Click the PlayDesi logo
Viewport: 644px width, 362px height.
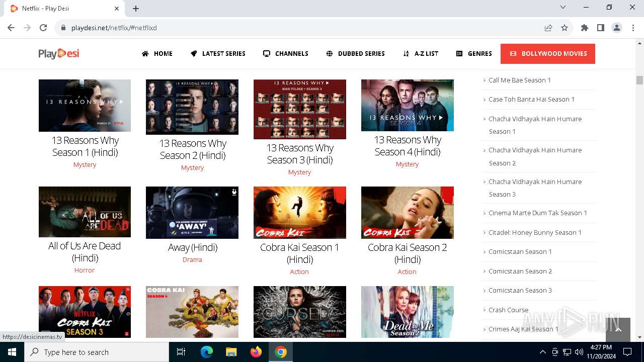[59, 53]
